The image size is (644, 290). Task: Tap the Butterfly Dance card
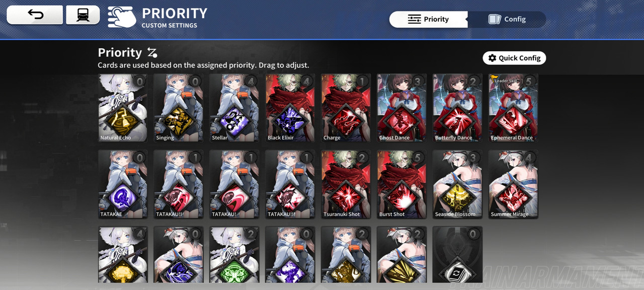pos(457,108)
